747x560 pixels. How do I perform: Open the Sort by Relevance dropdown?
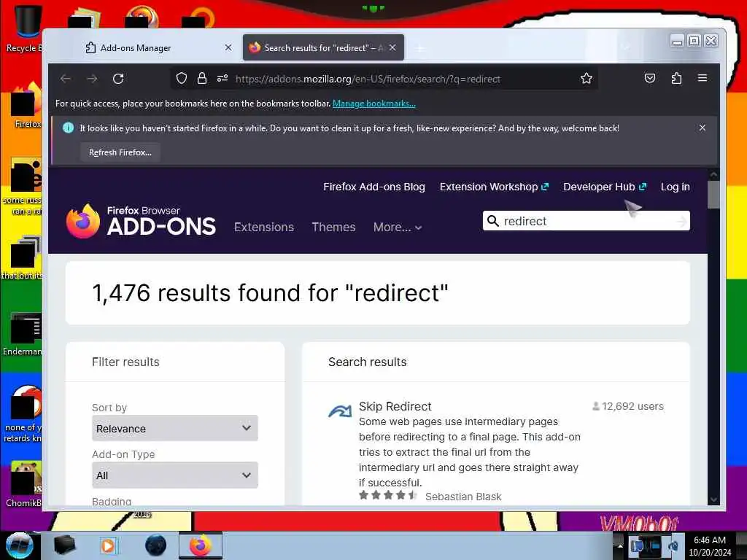coord(175,428)
